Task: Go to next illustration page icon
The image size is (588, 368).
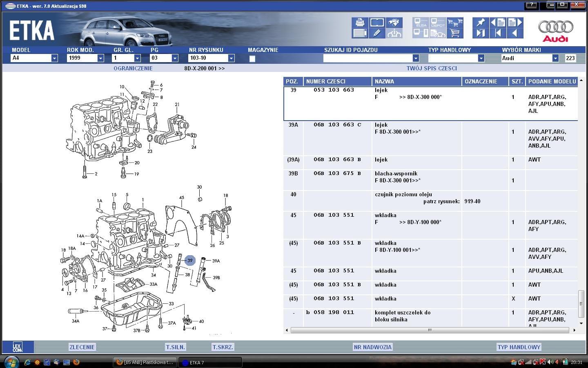Action: (x=515, y=22)
